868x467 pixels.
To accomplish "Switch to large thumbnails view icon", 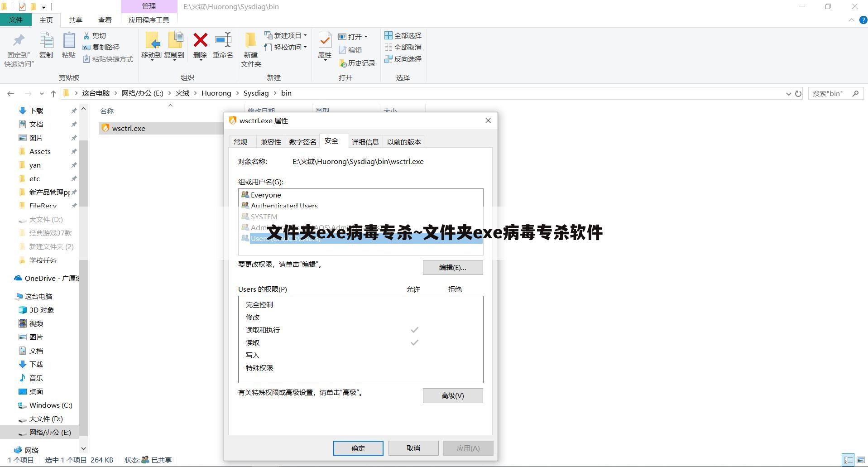I will tap(860, 460).
